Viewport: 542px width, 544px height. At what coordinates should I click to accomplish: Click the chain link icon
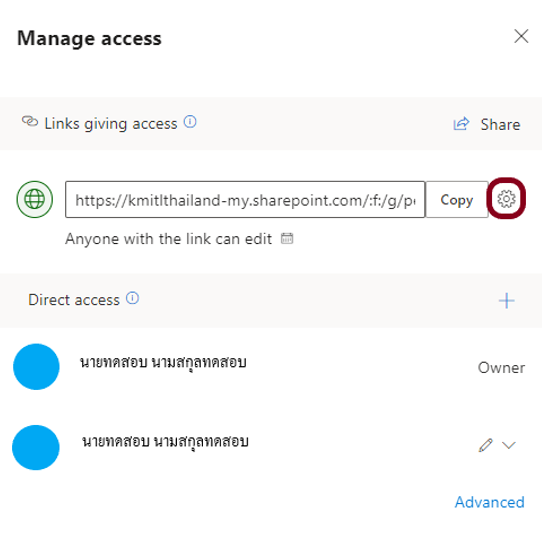[x=30, y=121]
